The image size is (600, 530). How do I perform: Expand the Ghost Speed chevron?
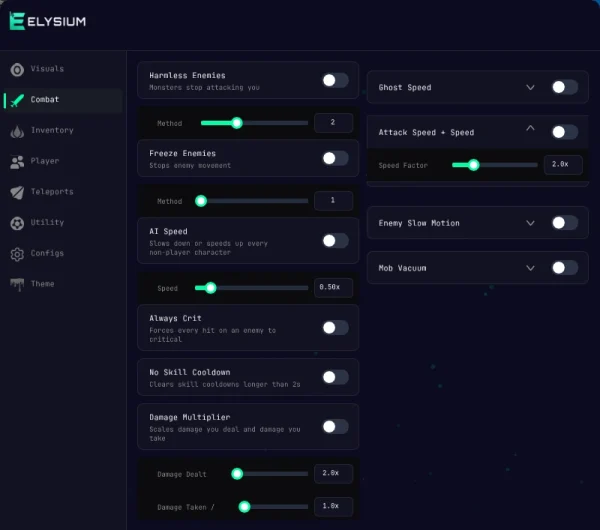point(530,87)
